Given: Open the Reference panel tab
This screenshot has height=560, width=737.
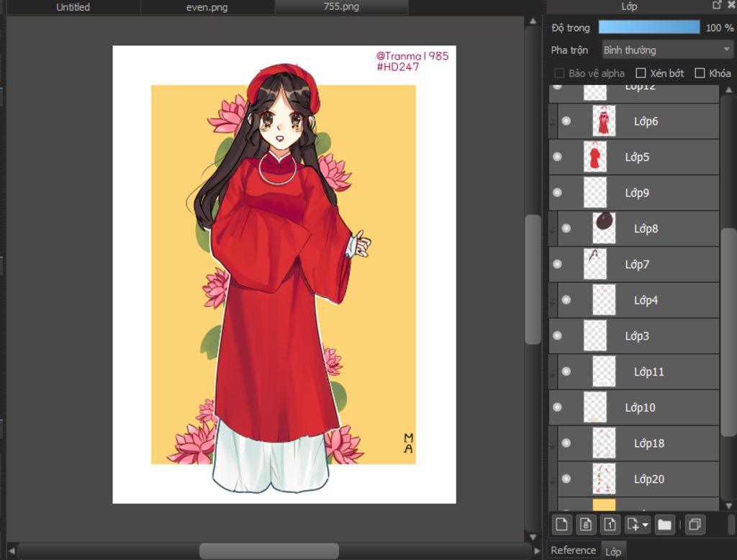Looking at the screenshot, I should pyautogui.click(x=573, y=551).
